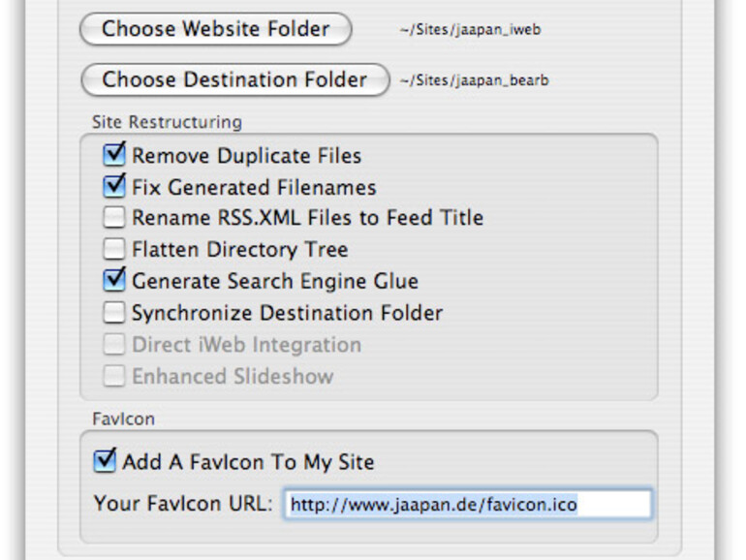Disable the Fix Generated Filenames checkbox
The image size is (746, 560).
pyautogui.click(x=115, y=186)
